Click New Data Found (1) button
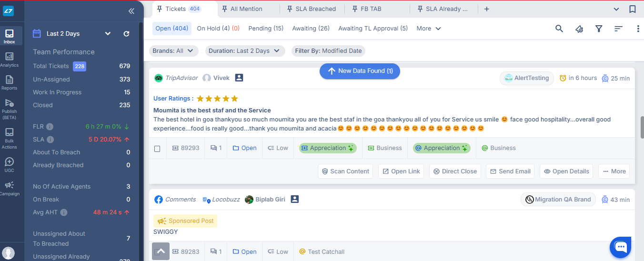Image resolution: width=644 pixels, height=261 pixels. point(360,71)
